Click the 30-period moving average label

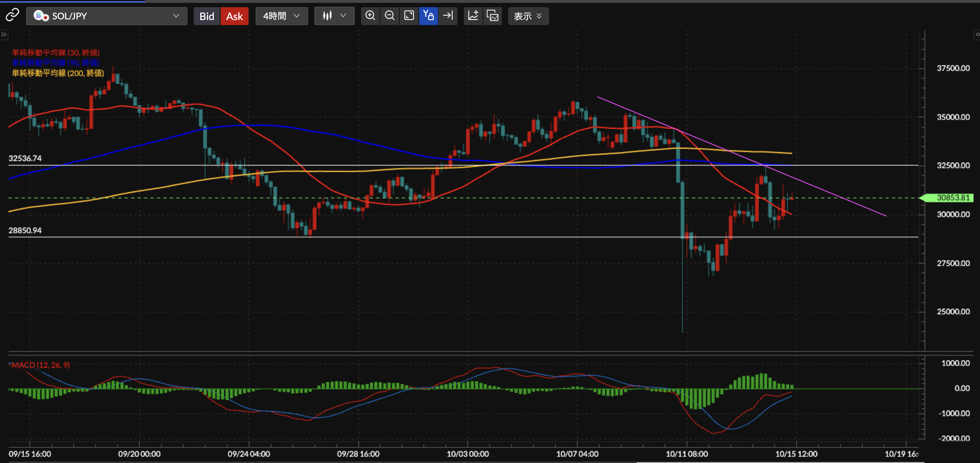pyautogui.click(x=56, y=53)
